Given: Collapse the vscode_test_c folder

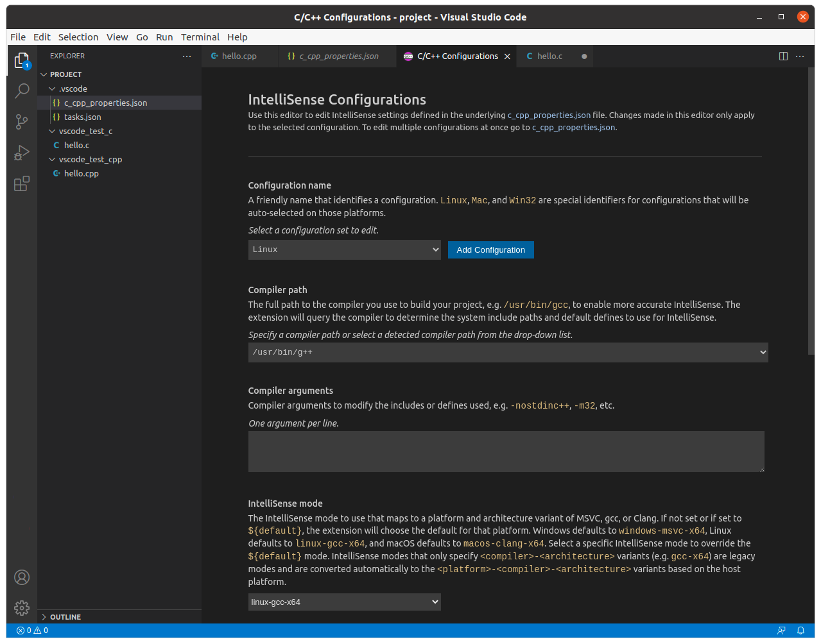Looking at the screenshot, I should 52,131.
